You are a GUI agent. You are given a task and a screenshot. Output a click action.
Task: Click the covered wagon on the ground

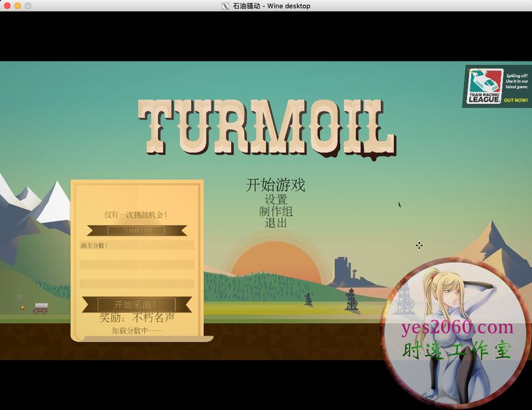pyautogui.click(x=41, y=307)
